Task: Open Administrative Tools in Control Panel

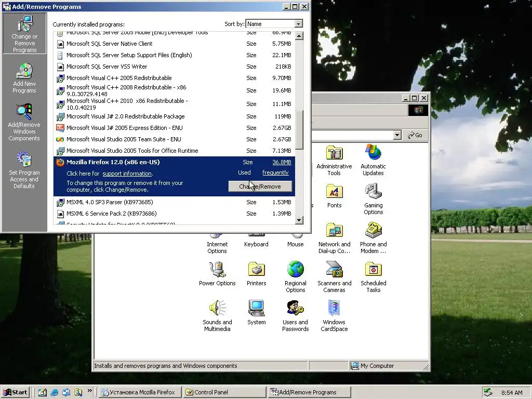Action: pyautogui.click(x=334, y=161)
